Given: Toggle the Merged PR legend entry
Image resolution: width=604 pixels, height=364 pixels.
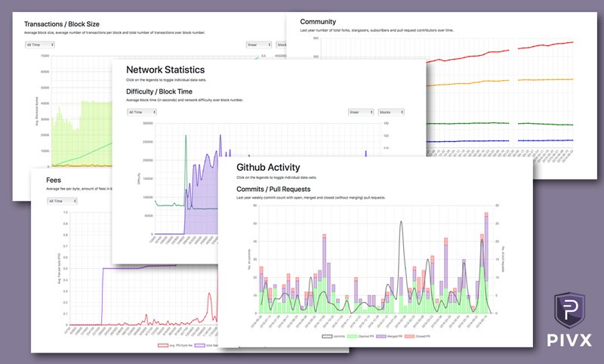Looking at the screenshot, I should tap(389, 336).
